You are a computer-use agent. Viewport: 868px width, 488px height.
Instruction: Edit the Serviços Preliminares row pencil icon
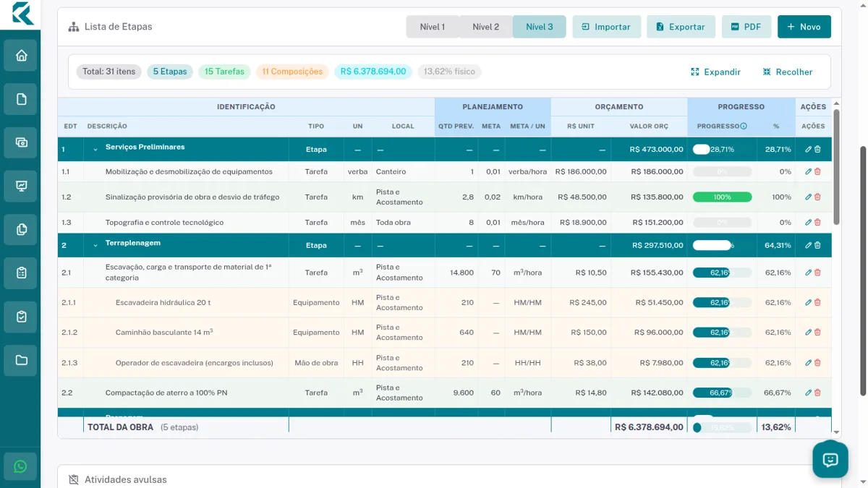click(809, 150)
